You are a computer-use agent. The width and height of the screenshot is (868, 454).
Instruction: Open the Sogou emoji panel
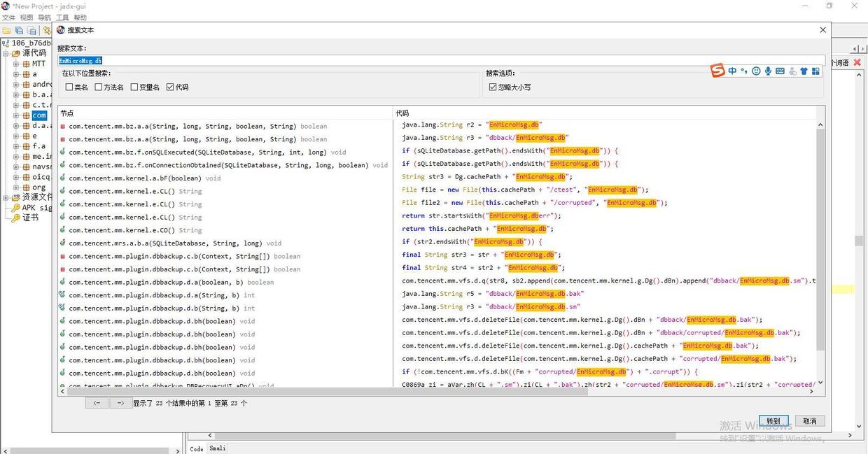[756, 71]
